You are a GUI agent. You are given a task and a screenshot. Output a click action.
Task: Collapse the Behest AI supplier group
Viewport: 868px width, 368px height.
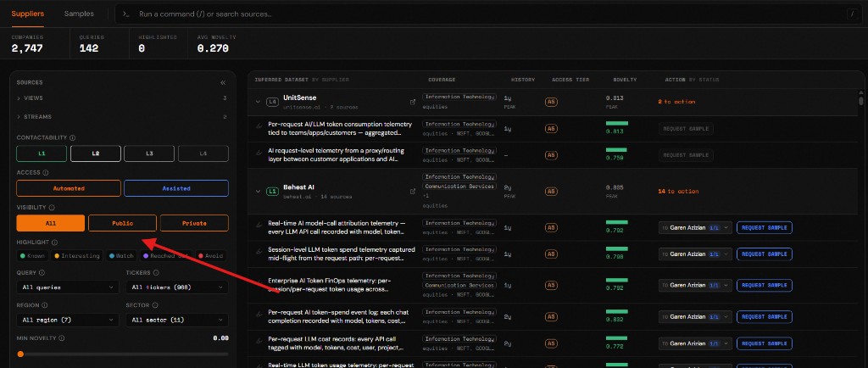(x=258, y=192)
